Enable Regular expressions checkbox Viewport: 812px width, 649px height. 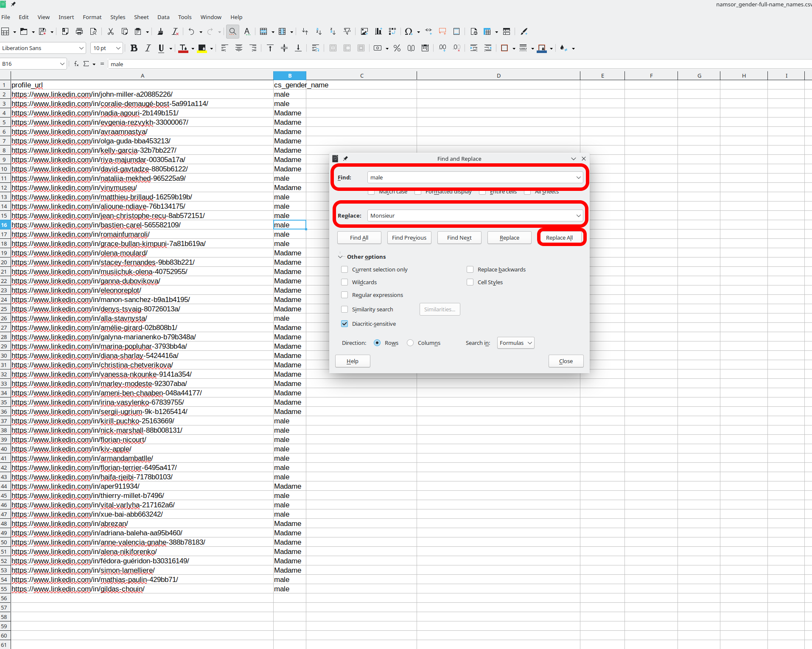coord(344,295)
